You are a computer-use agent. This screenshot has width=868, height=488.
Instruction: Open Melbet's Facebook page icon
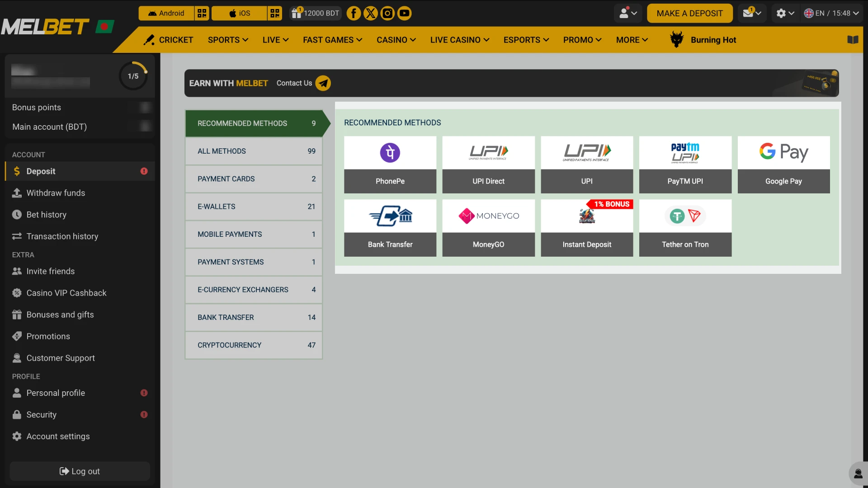point(354,13)
